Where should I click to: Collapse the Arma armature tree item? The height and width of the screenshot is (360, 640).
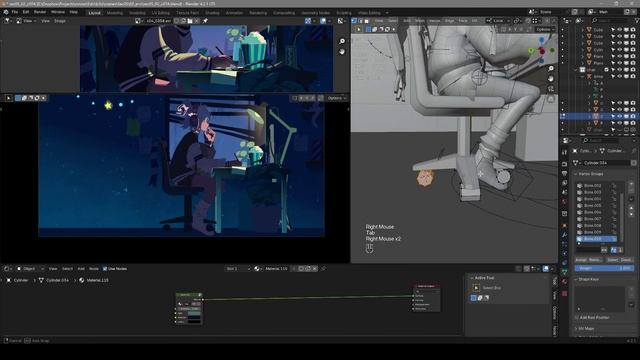(x=582, y=76)
